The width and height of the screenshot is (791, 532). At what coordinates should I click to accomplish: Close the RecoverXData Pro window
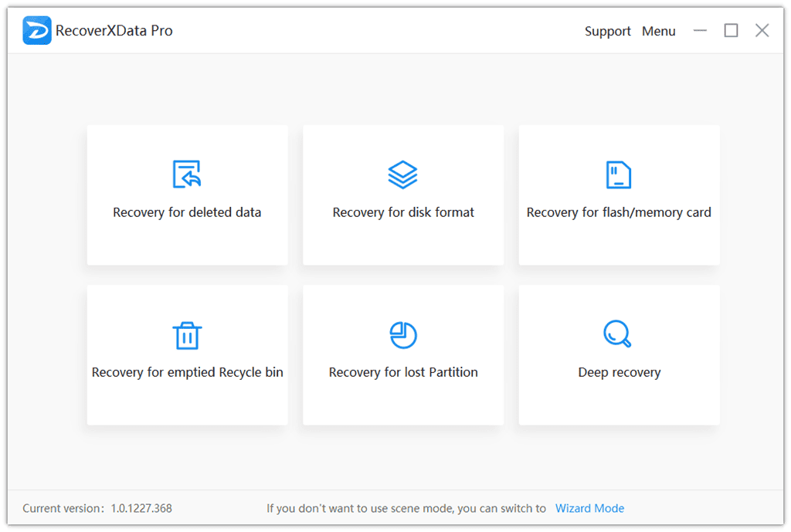coord(762,31)
